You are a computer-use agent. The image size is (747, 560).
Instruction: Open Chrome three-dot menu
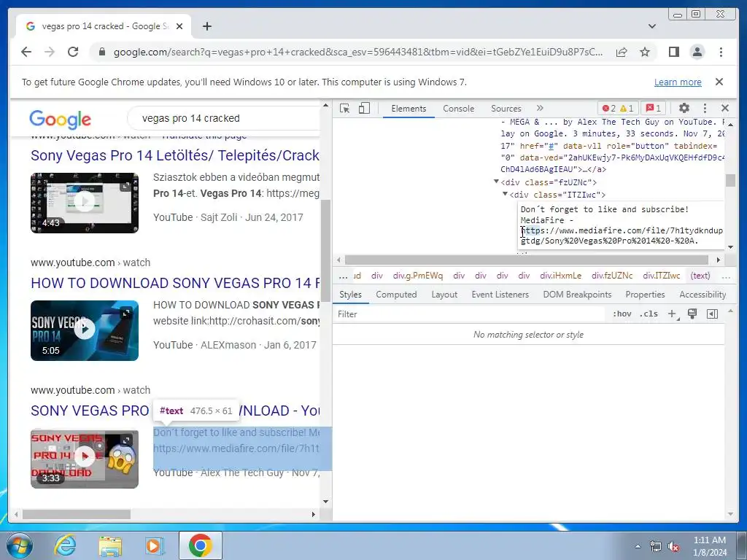[721, 52]
